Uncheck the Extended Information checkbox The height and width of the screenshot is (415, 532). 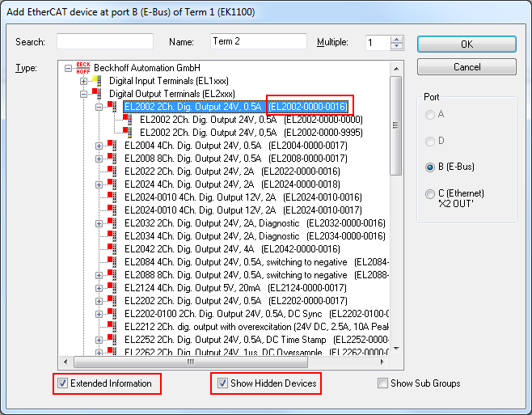click(62, 383)
